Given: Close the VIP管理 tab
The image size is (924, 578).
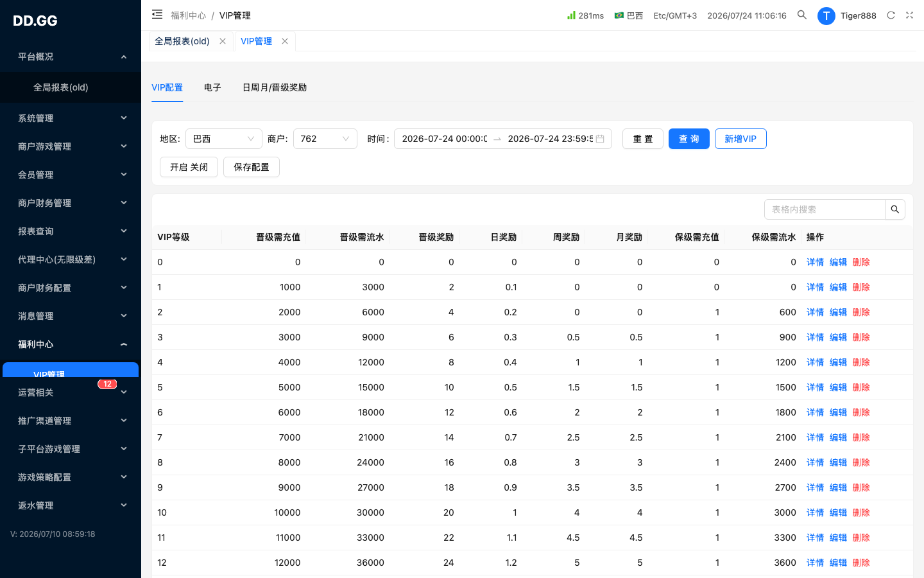Looking at the screenshot, I should [285, 41].
